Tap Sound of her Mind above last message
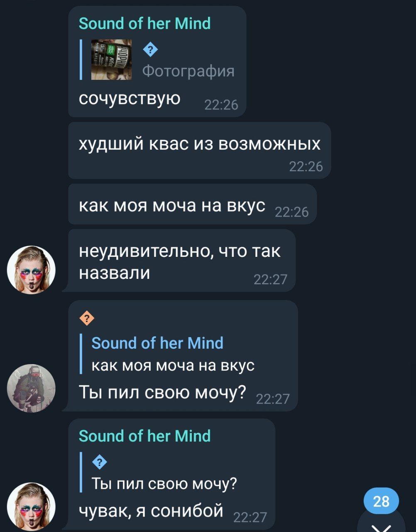The image size is (416, 532). (144, 436)
